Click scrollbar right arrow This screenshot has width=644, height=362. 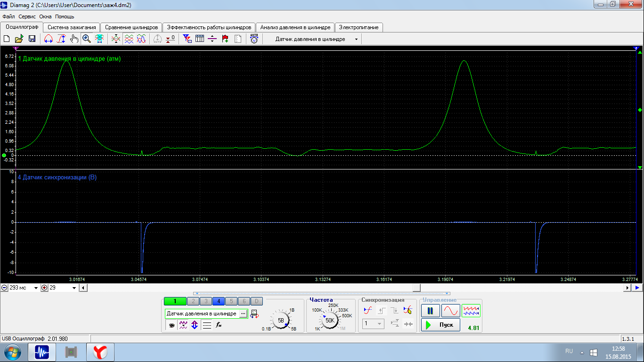(627, 288)
